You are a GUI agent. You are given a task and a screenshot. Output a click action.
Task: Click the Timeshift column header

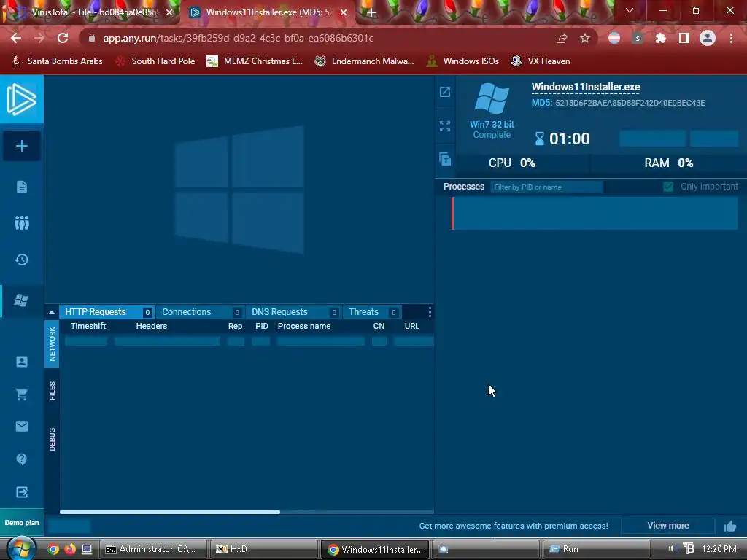88,326
